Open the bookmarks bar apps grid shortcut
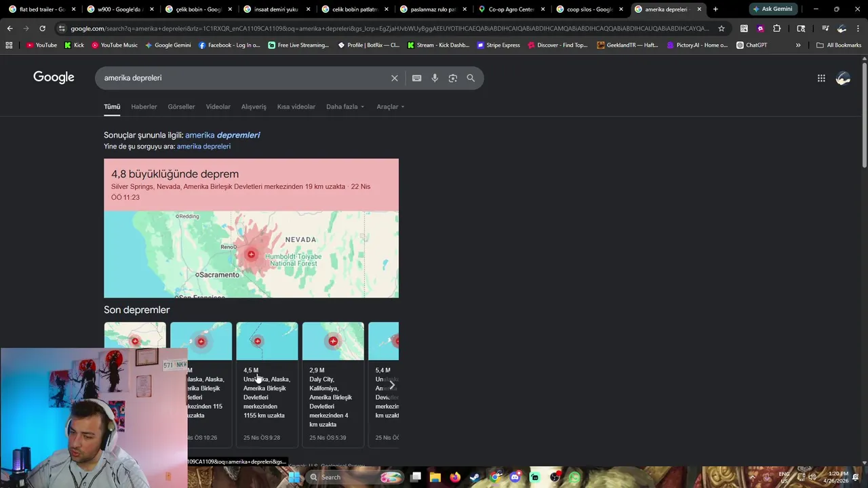 (x=9, y=45)
